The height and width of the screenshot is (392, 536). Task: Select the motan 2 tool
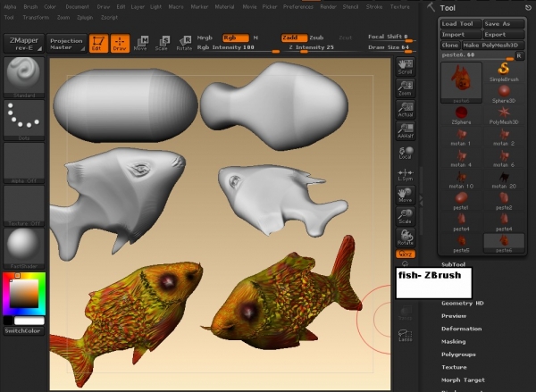click(x=504, y=137)
